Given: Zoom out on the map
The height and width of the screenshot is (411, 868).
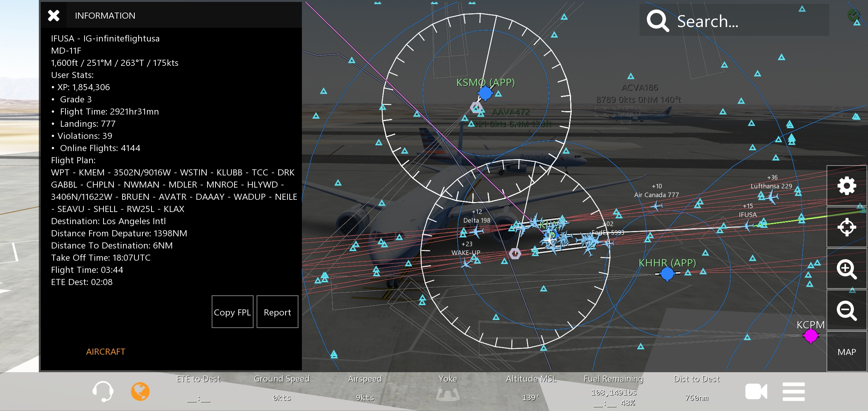Looking at the screenshot, I should (x=846, y=311).
